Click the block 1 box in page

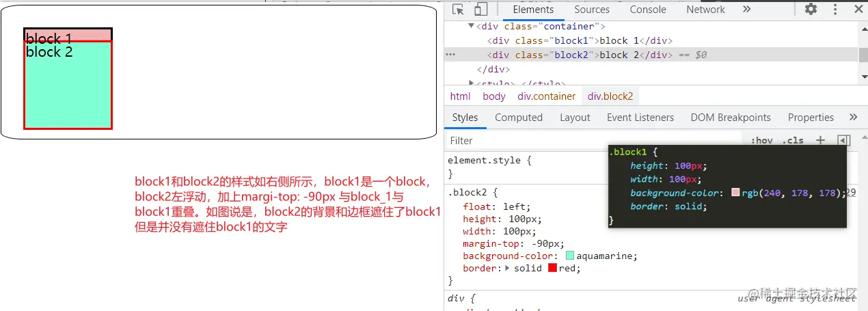[x=68, y=34]
